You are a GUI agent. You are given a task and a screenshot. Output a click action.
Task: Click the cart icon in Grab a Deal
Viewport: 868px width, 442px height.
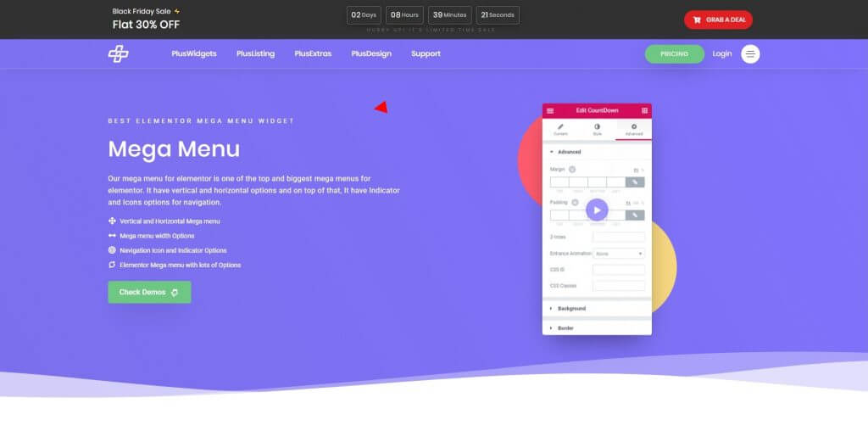(x=697, y=20)
